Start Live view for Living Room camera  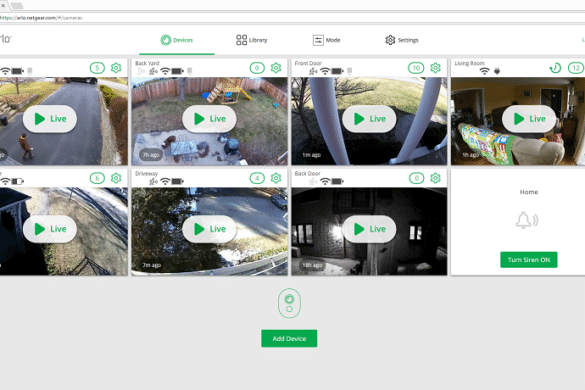pyautogui.click(x=529, y=119)
